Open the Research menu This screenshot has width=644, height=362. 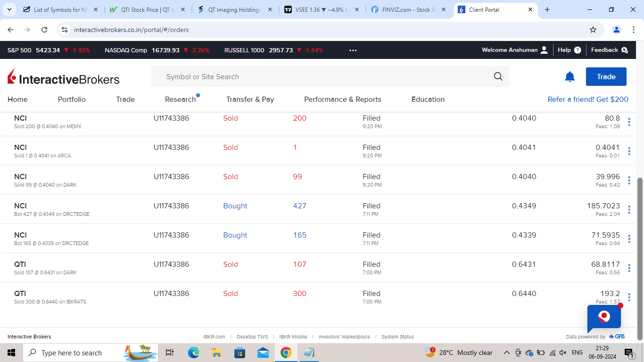pos(181,99)
